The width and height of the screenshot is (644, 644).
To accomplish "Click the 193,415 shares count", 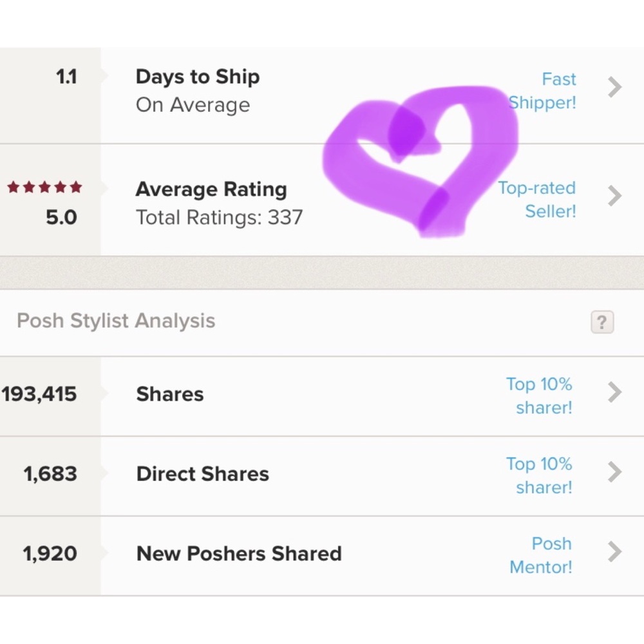I will click(x=39, y=394).
